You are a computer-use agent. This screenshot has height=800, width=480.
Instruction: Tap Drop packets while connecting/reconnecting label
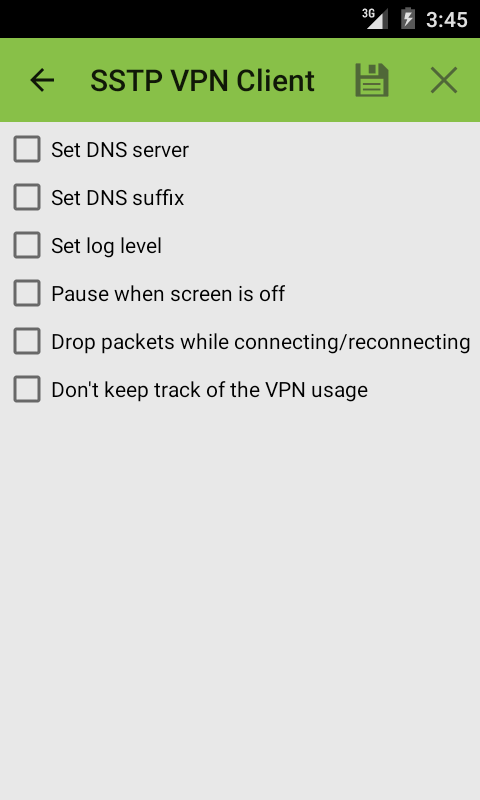click(261, 342)
